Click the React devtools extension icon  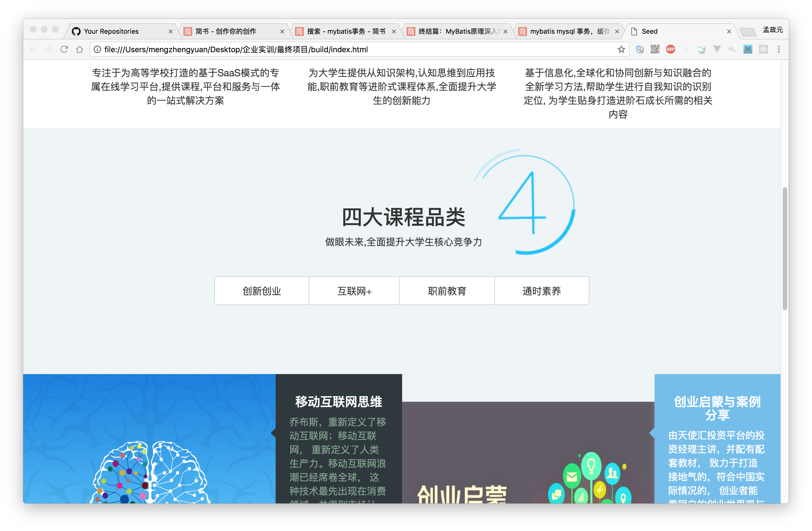pyautogui.click(x=763, y=49)
